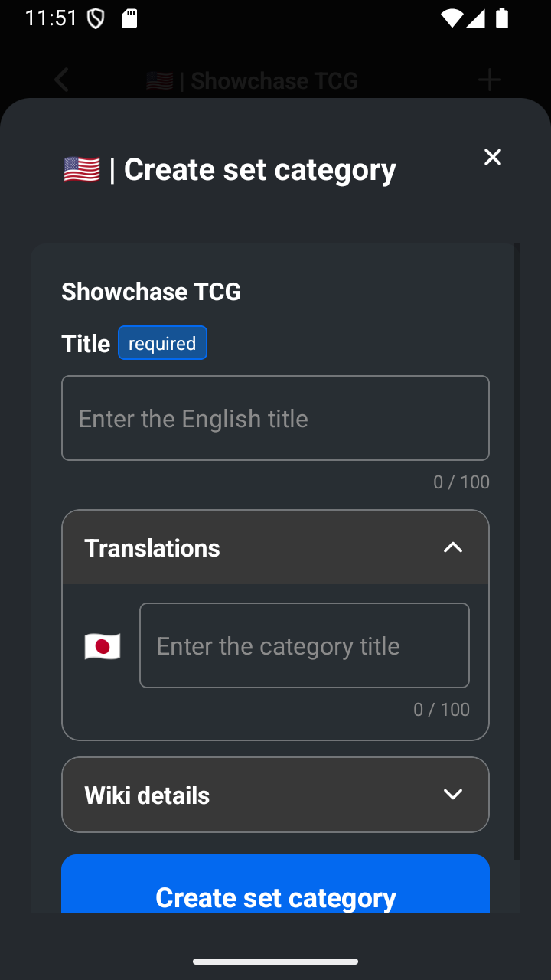The height and width of the screenshot is (980, 551).
Task: Open the Wiki details section header
Action: pyautogui.click(x=275, y=795)
